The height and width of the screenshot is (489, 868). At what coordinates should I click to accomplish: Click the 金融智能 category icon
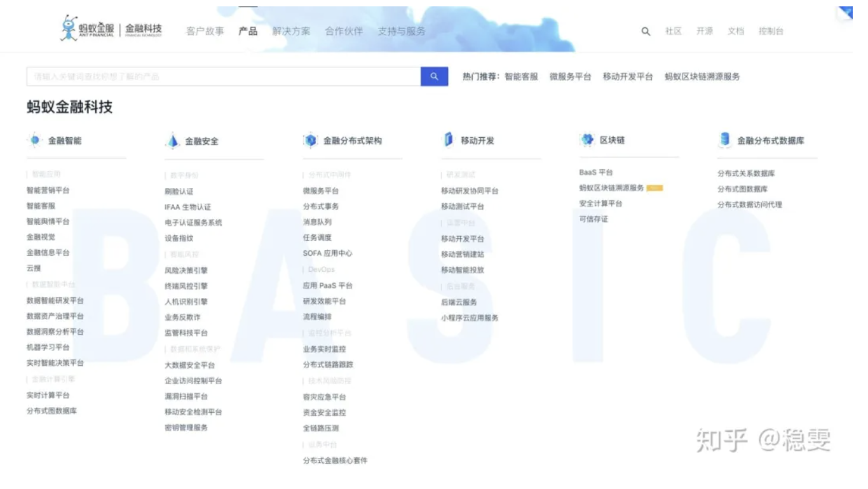point(34,140)
